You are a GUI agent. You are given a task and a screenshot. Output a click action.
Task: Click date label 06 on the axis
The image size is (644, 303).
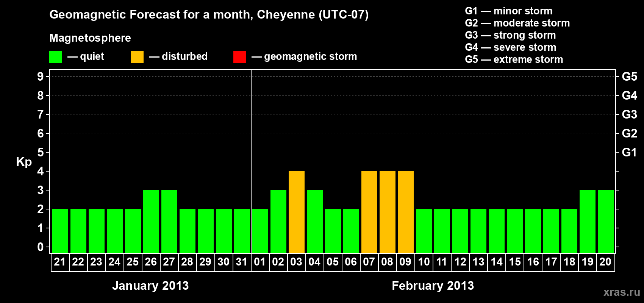(351, 262)
